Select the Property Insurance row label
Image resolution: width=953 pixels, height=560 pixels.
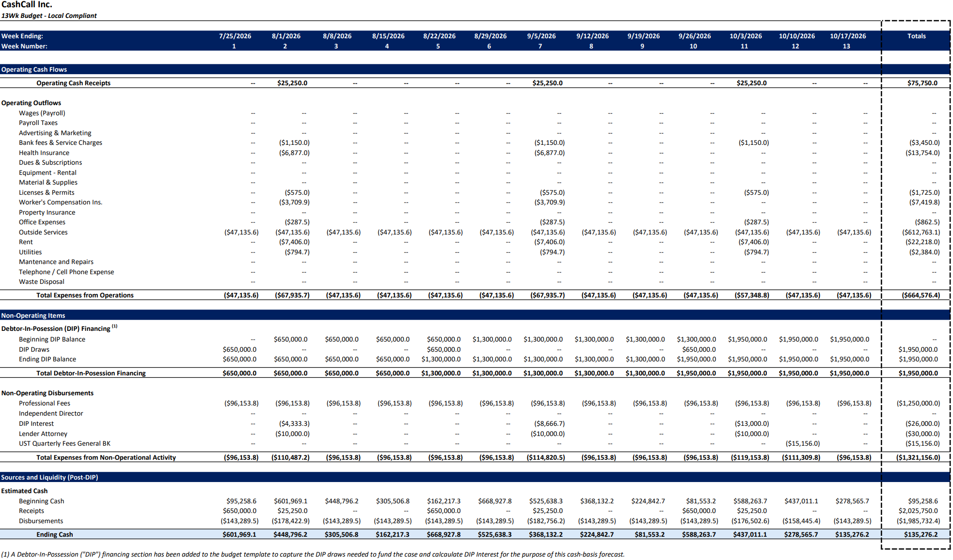pyautogui.click(x=47, y=212)
